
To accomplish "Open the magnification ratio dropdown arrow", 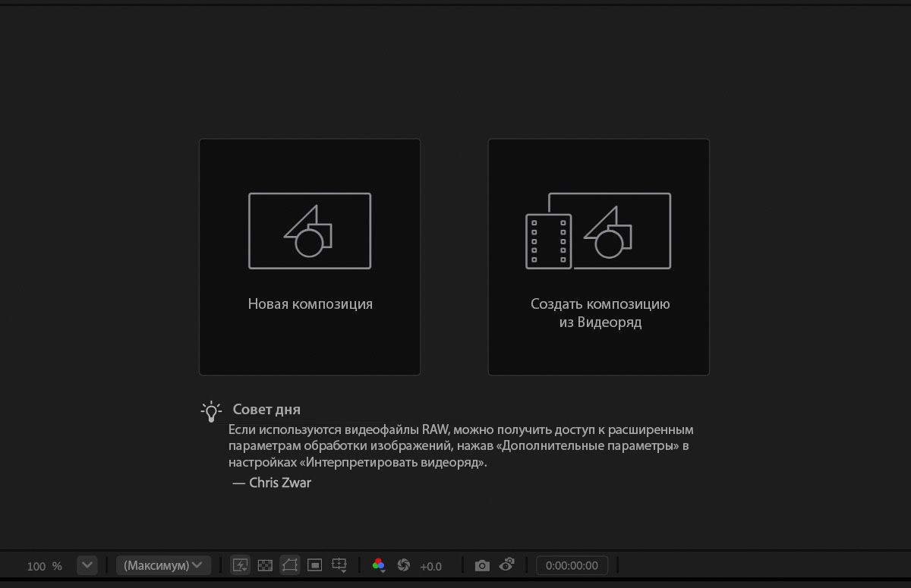I will (87, 565).
